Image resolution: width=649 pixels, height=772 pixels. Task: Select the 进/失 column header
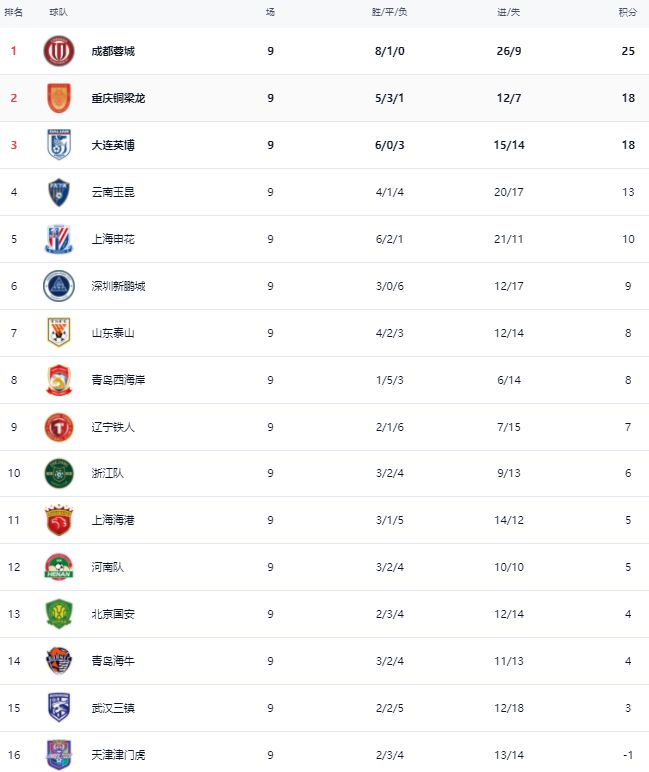point(509,12)
